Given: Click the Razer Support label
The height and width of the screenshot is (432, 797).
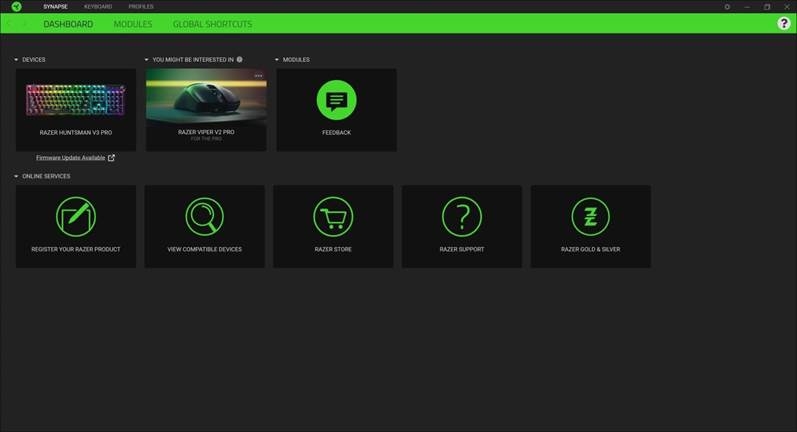Looking at the screenshot, I should 462,249.
